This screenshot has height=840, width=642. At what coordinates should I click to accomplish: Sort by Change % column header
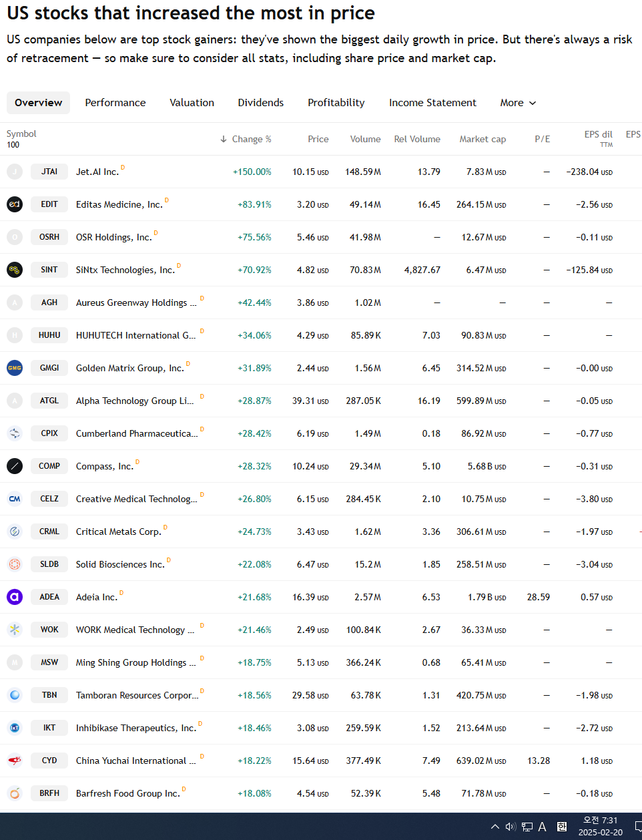coord(246,139)
